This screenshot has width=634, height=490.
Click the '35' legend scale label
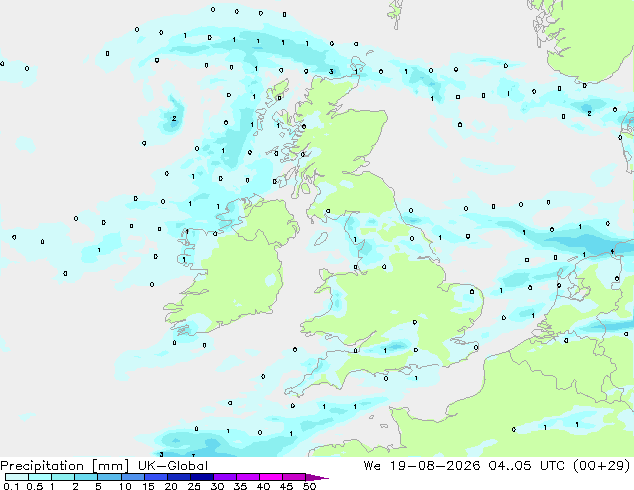(x=240, y=486)
